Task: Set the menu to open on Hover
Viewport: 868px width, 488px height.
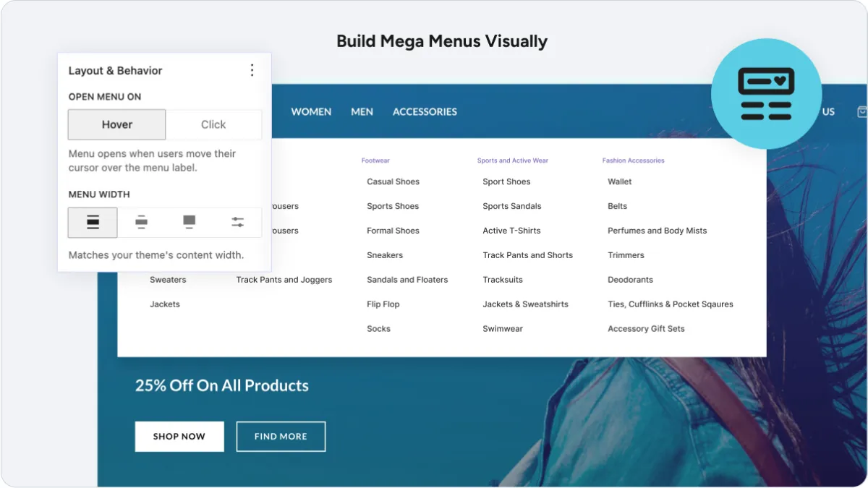Action: coord(117,124)
